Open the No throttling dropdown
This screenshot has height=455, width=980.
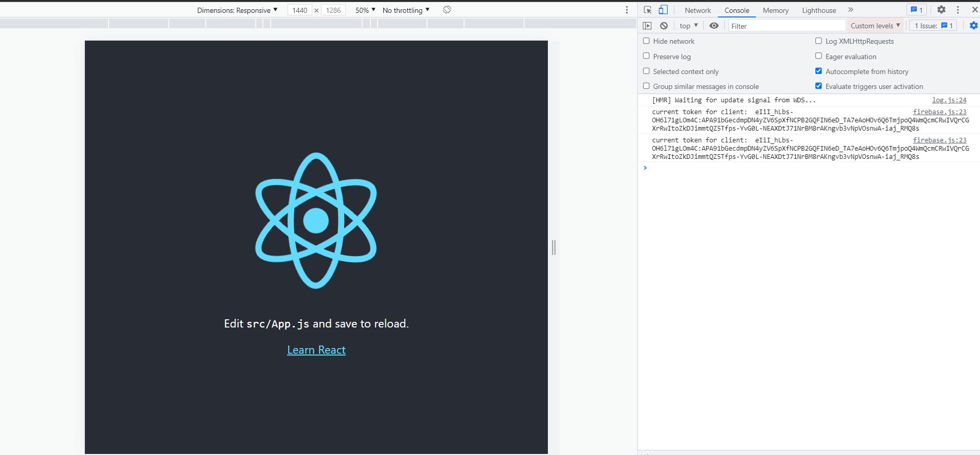click(406, 10)
